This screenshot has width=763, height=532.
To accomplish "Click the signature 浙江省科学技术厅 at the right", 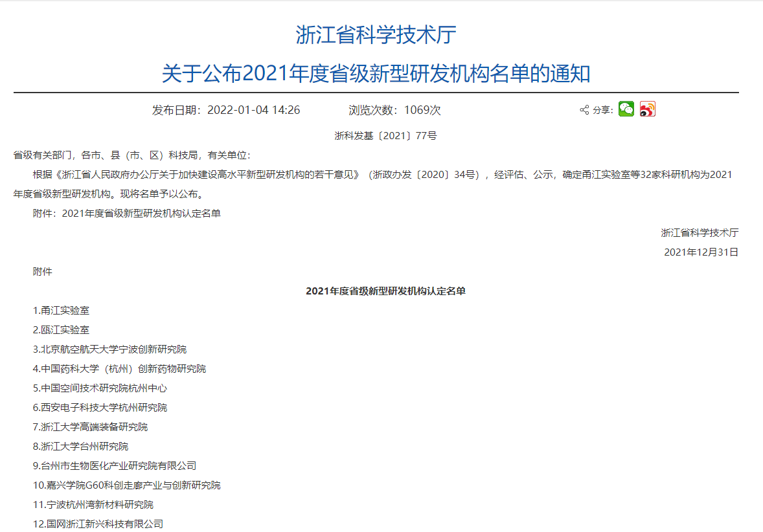I will [700, 233].
